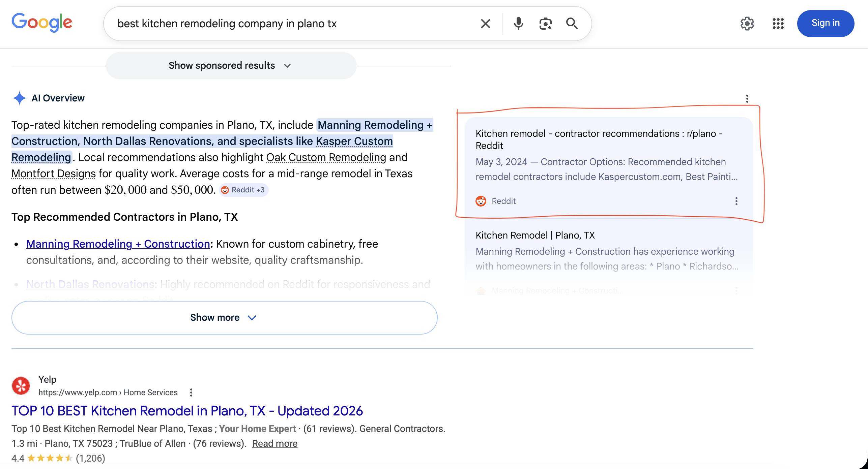
Task: Open Search by image camera icon
Action: pyautogui.click(x=545, y=24)
